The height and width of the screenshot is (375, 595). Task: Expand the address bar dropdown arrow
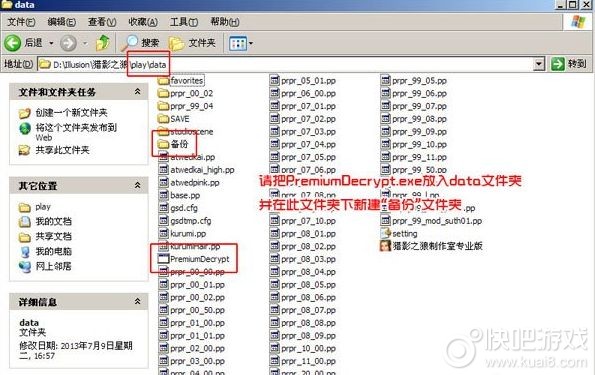(539, 64)
